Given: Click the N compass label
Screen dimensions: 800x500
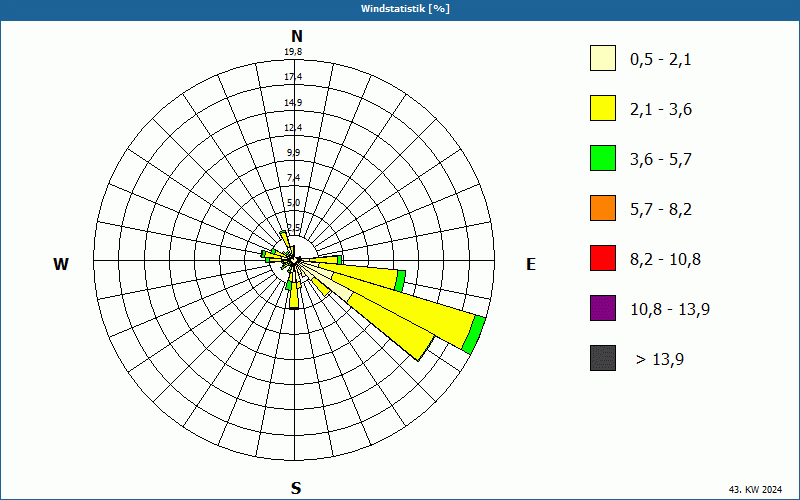Looking at the screenshot, I should tap(297, 36).
